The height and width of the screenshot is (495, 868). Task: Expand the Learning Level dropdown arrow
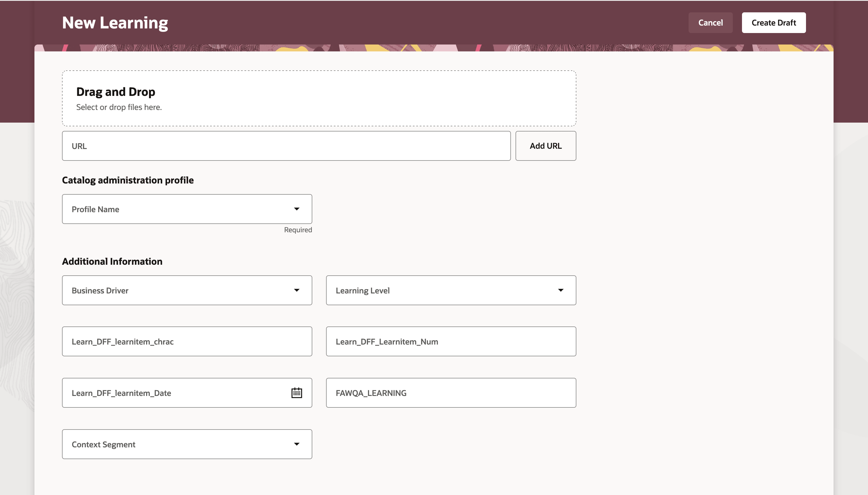pos(560,290)
